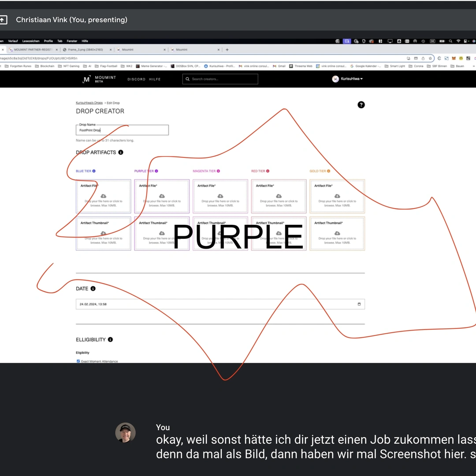Open the MetaMask fox extension

pos(454,58)
